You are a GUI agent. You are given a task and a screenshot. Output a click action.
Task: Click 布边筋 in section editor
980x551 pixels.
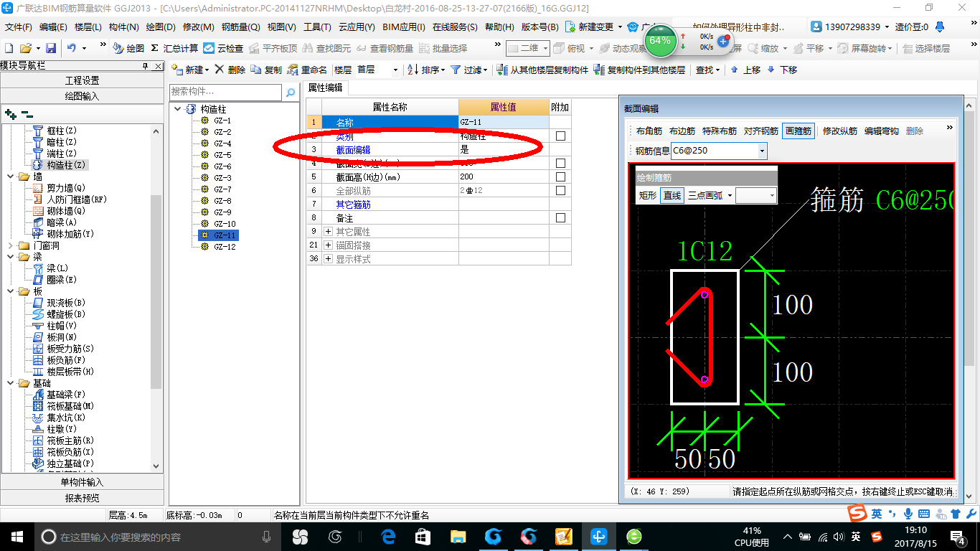point(682,131)
